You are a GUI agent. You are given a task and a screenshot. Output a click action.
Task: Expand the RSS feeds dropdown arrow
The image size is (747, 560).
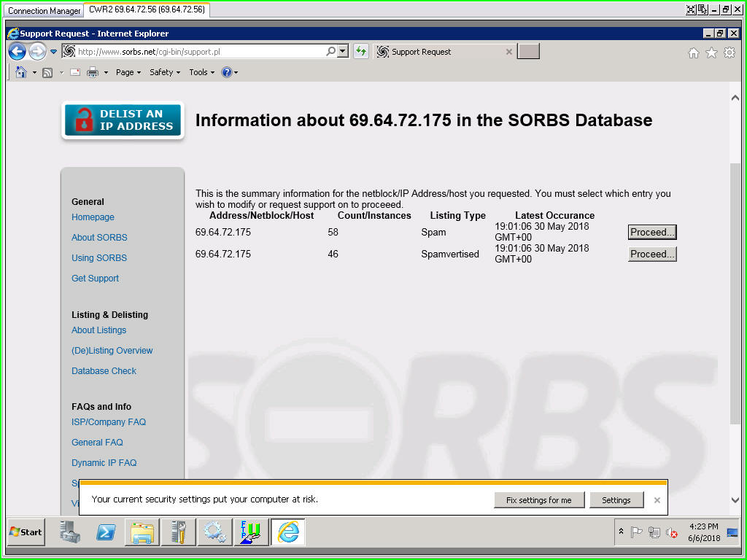(61, 73)
